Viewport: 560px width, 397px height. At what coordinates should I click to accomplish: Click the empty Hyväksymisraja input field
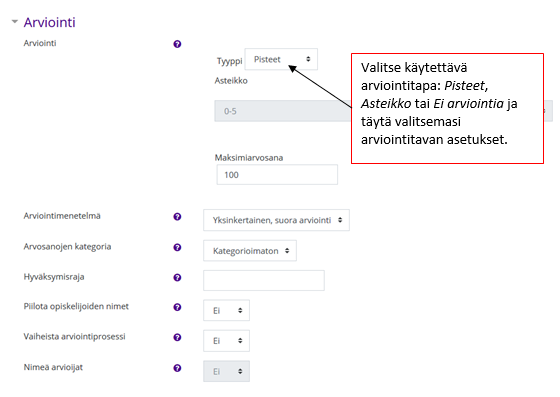(264, 280)
